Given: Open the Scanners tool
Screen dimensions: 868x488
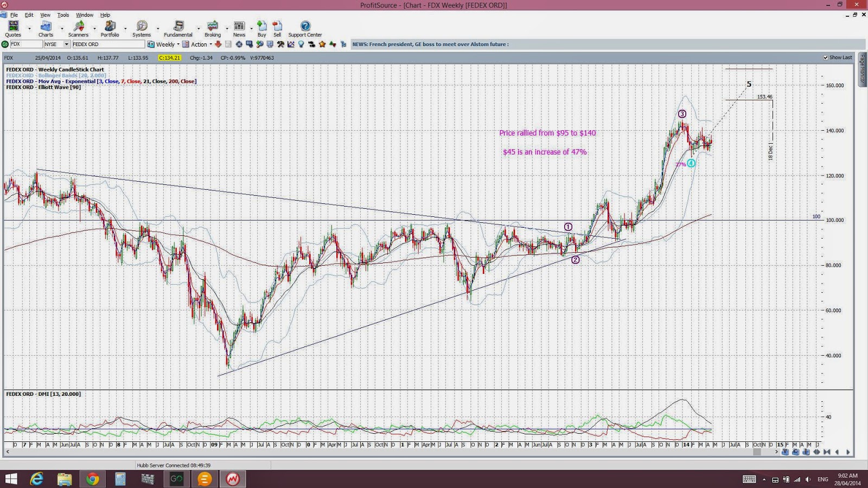Looking at the screenshot, I should 78,29.
